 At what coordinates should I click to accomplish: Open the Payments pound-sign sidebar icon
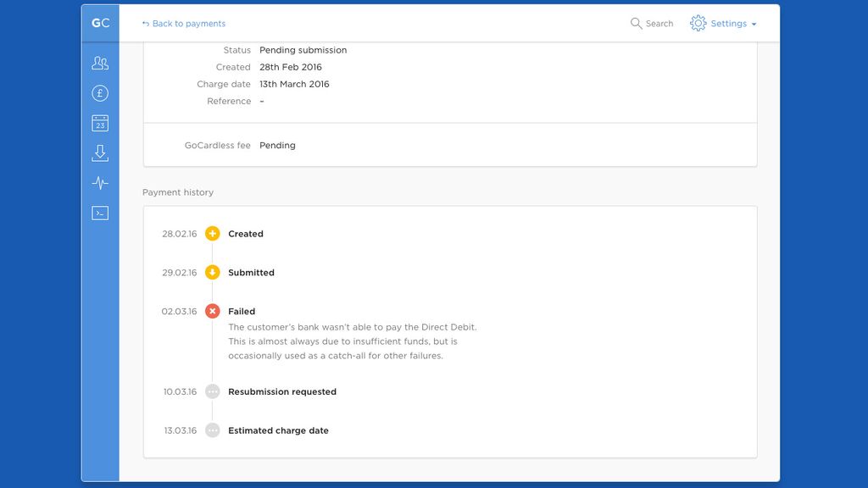[x=100, y=93]
